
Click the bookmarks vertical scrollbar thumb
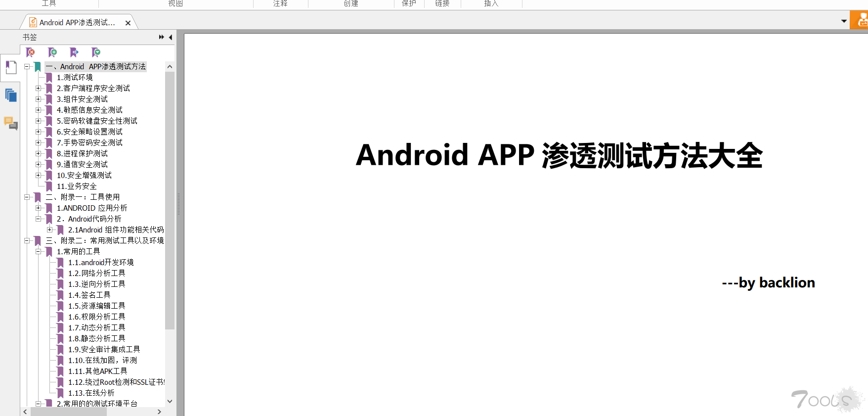[x=170, y=200]
